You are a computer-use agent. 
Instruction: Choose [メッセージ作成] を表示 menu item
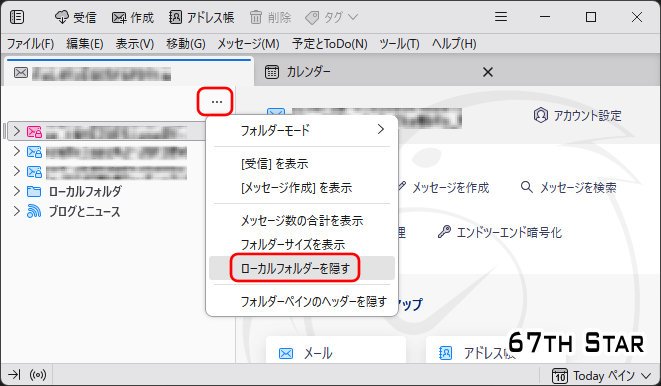pyautogui.click(x=302, y=188)
